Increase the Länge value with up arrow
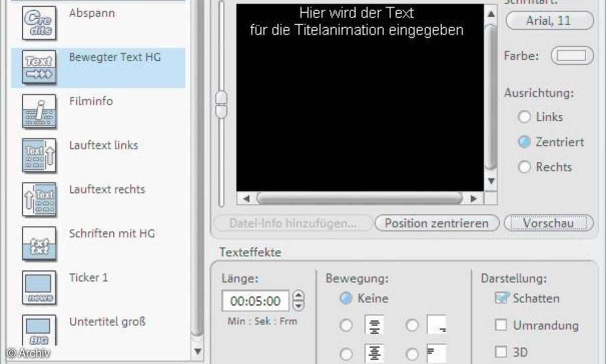This screenshot has width=606, height=364. [x=298, y=296]
